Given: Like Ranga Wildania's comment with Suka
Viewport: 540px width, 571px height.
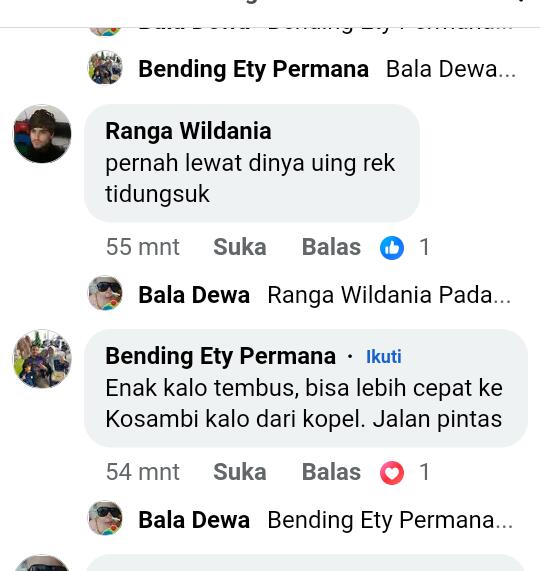Looking at the screenshot, I should click(x=240, y=247).
